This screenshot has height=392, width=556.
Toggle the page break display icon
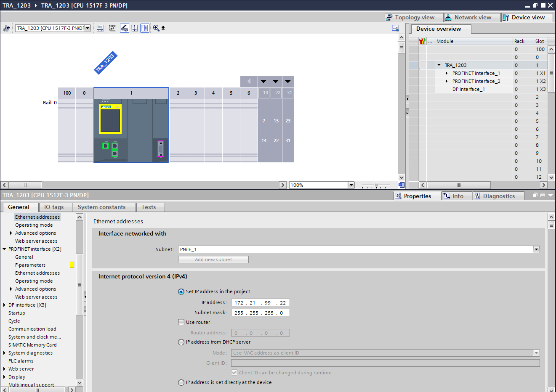click(x=135, y=28)
